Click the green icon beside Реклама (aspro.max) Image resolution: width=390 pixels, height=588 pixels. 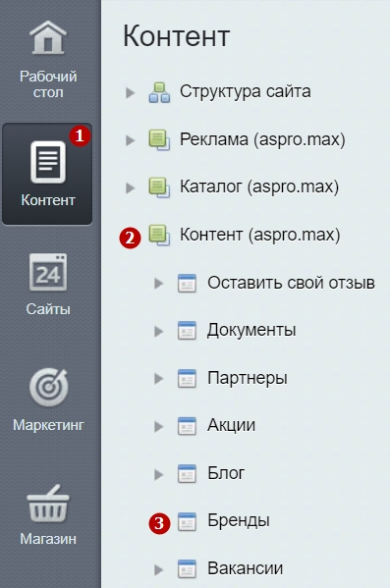159,139
